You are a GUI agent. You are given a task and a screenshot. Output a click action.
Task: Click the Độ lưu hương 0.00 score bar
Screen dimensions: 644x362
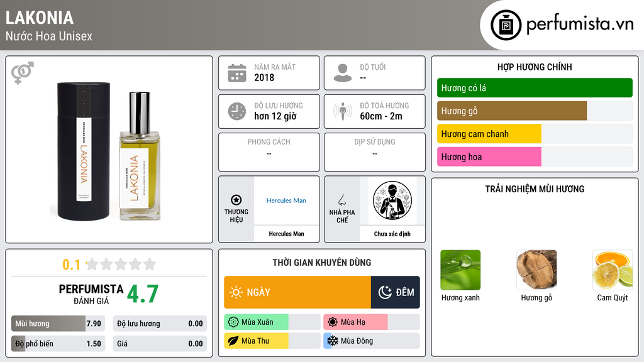point(160,324)
